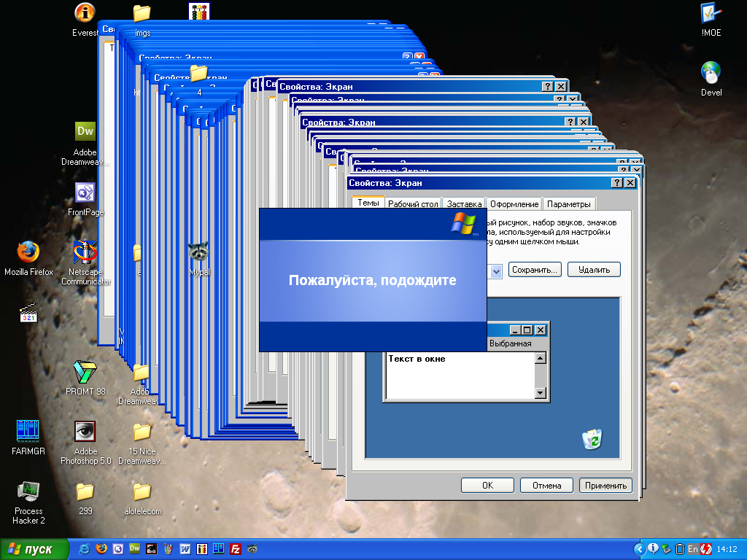Open the Параметры tab
Viewport: 747px width, 560px height.
[x=569, y=204]
